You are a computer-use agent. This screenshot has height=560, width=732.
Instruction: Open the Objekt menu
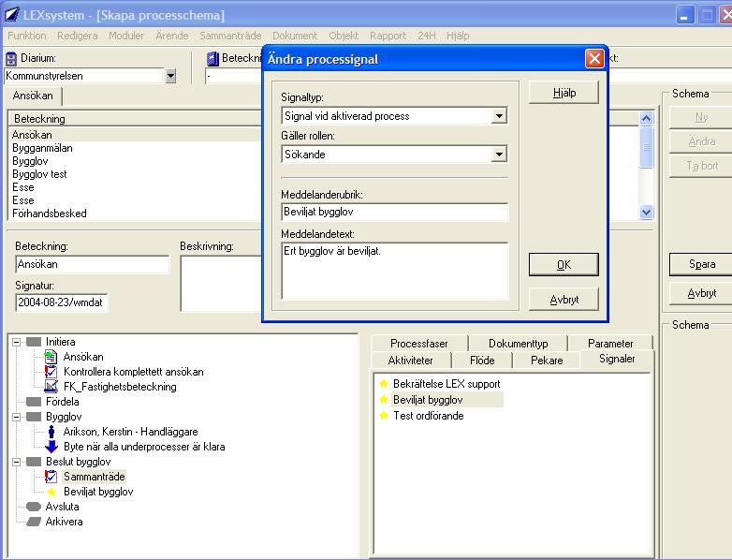[344, 36]
